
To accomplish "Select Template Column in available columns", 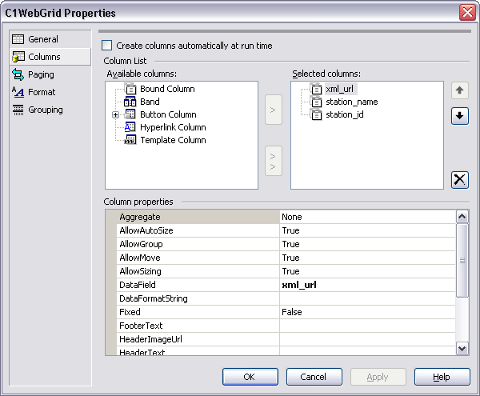I will click(173, 140).
